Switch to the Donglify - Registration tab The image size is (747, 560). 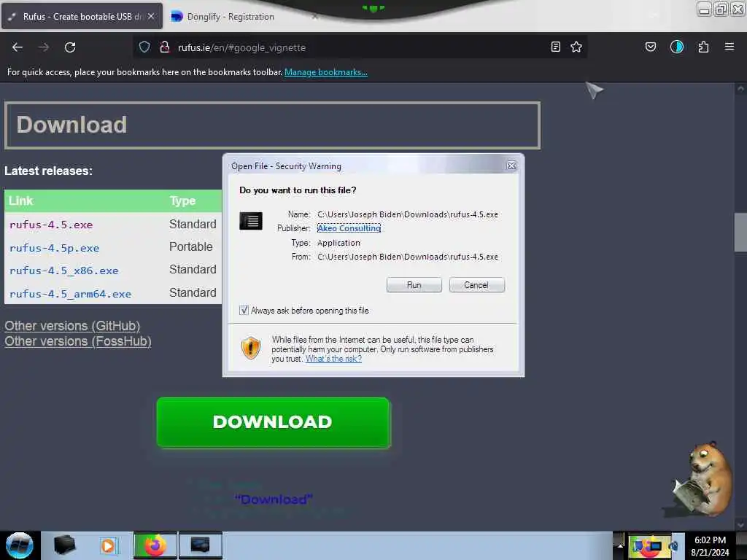coord(231,17)
